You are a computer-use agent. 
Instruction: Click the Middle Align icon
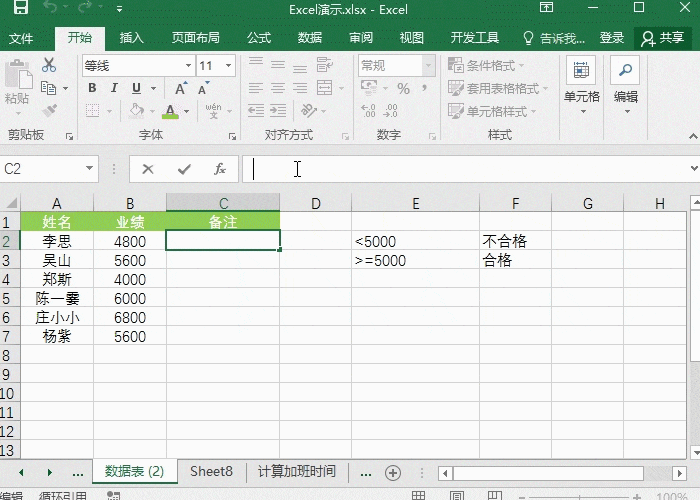[278, 65]
